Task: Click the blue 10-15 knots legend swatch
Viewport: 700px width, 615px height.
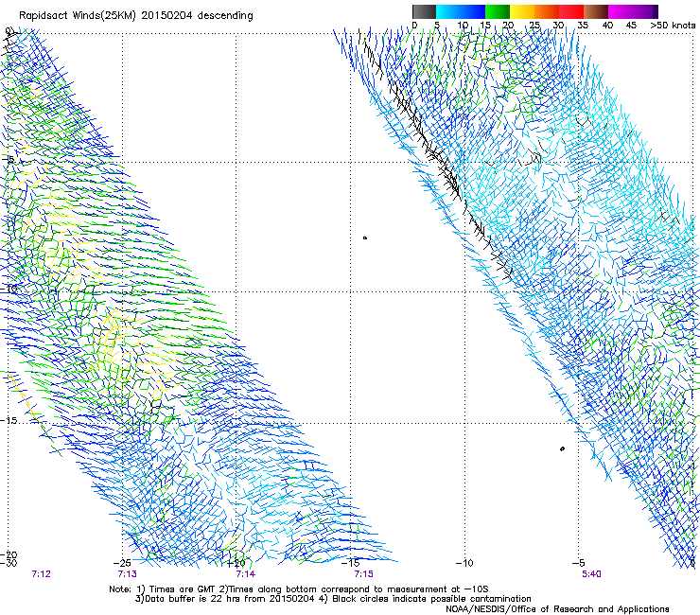Action: click(473, 11)
